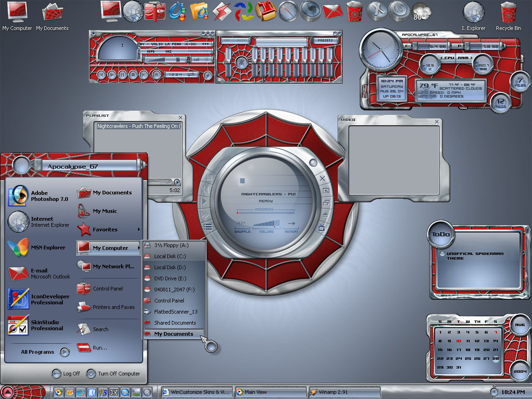Select the My Computer desktop icon

point(17,16)
